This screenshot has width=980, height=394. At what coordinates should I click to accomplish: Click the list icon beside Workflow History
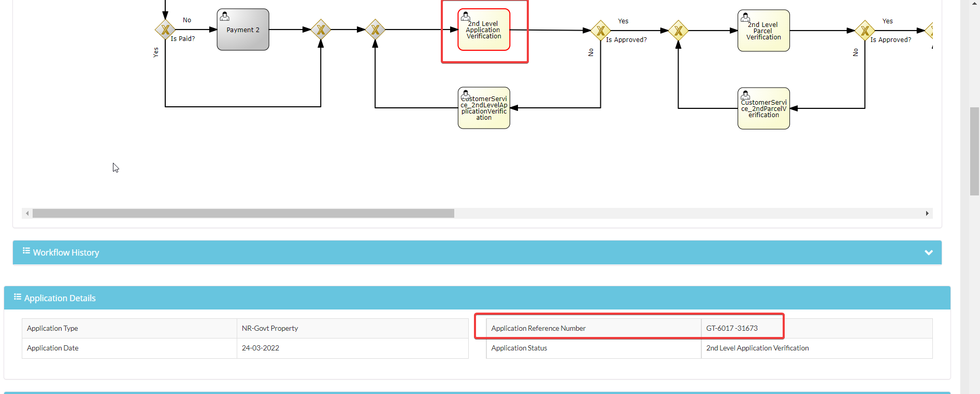coord(26,251)
